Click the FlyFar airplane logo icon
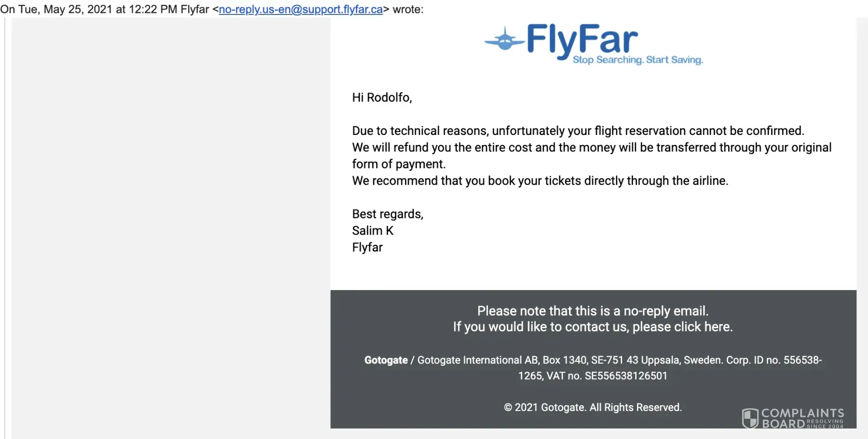 click(x=504, y=40)
